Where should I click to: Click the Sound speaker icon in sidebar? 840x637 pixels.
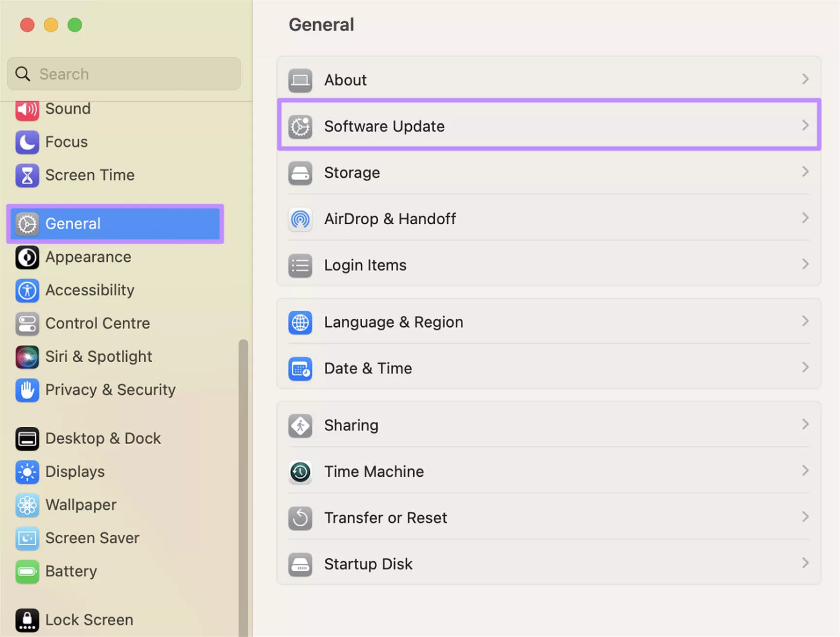coord(27,110)
